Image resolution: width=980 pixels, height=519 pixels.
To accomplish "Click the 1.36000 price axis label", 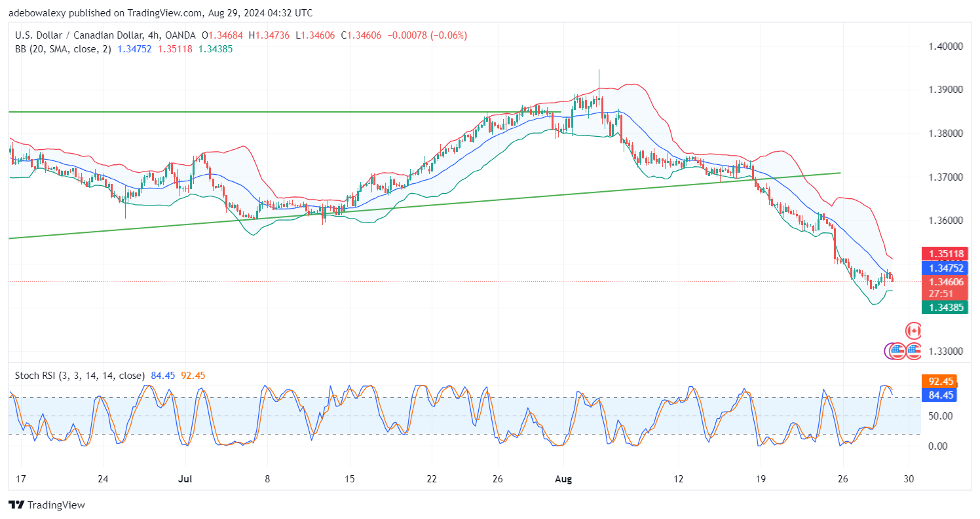I will pyautogui.click(x=947, y=221).
